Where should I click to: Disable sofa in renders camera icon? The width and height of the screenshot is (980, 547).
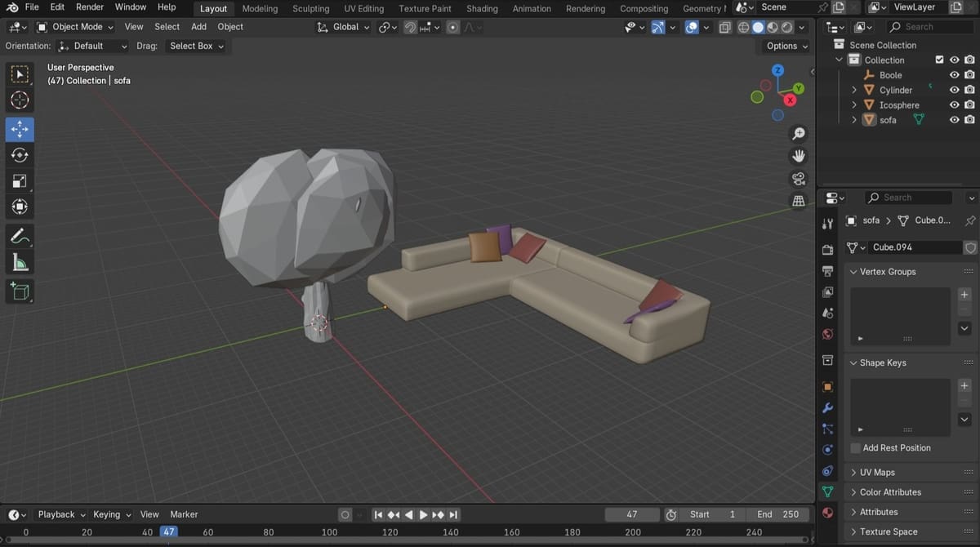[x=969, y=120]
